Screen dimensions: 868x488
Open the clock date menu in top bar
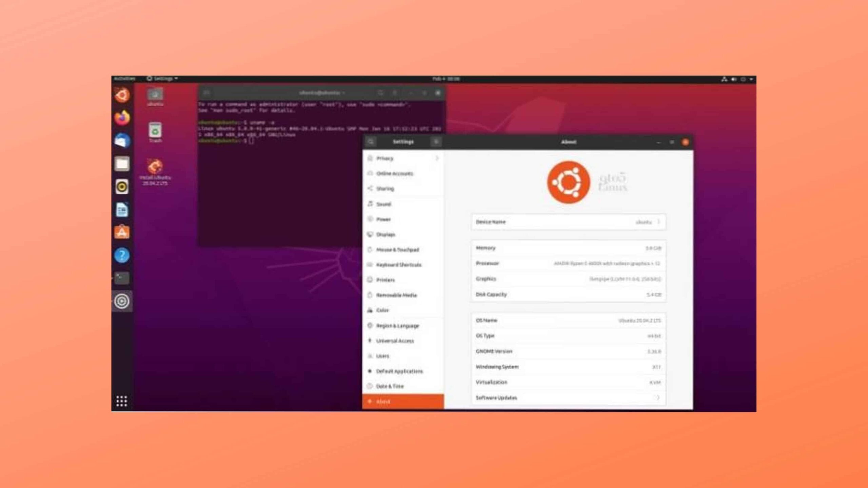click(446, 79)
